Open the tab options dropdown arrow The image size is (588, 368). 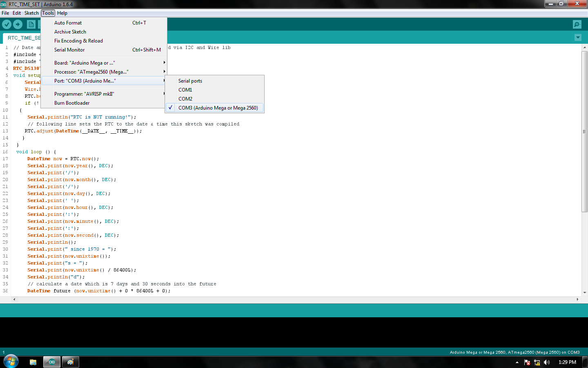coord(578,38)
